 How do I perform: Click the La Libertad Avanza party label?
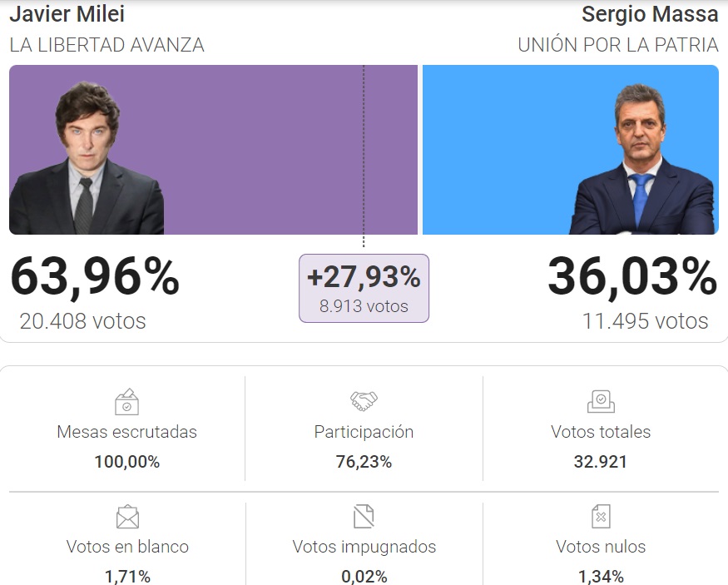106,45
